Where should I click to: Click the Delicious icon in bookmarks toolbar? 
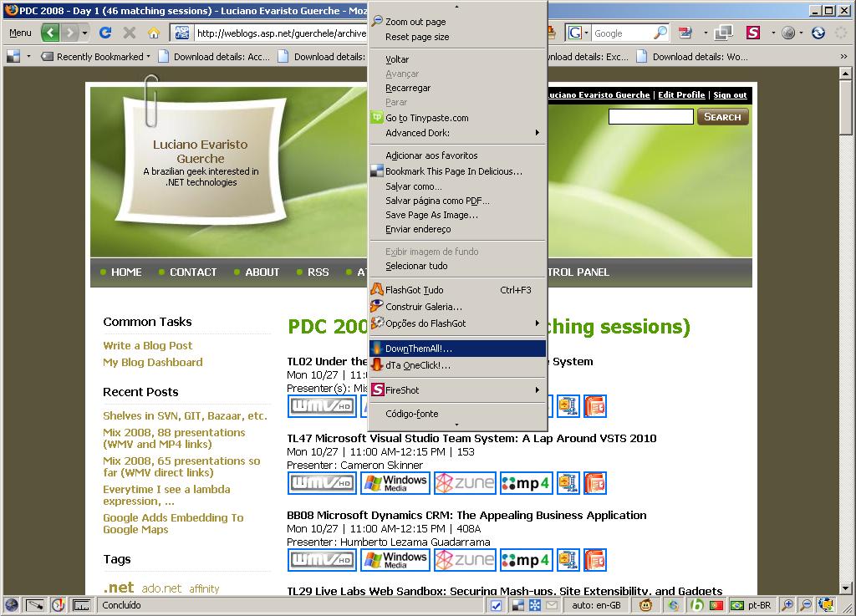pyautogui.click(x=13, y=56)
